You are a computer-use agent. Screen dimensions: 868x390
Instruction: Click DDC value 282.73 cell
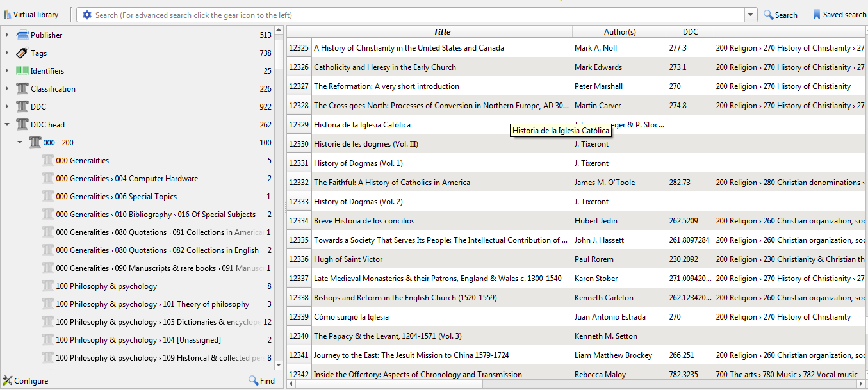pyautogui.click(x=690, y=183)
